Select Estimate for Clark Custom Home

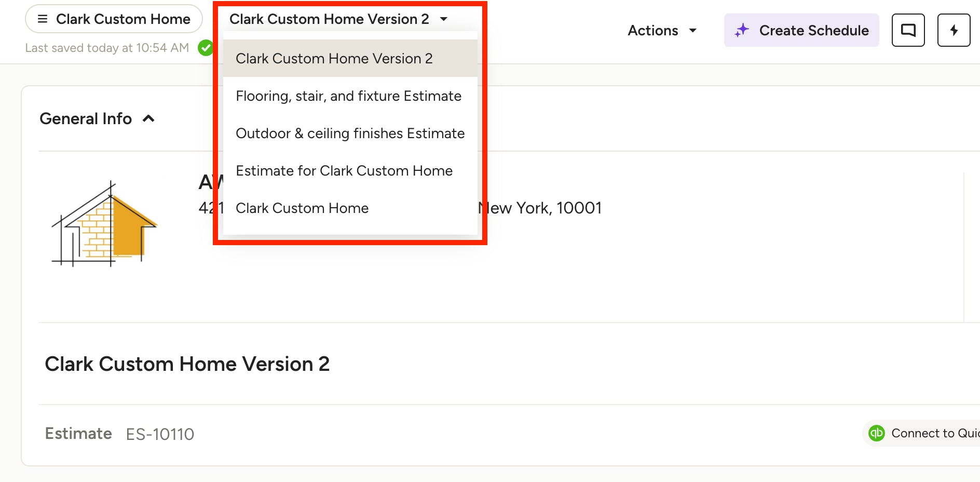(x=344, y=171)
